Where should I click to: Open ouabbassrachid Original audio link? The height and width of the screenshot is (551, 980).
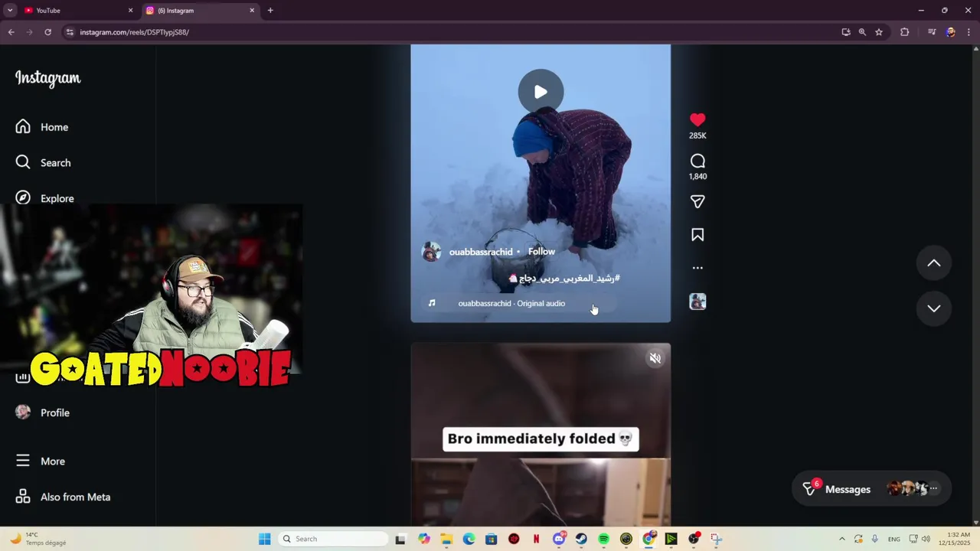(x=511, y=303)
